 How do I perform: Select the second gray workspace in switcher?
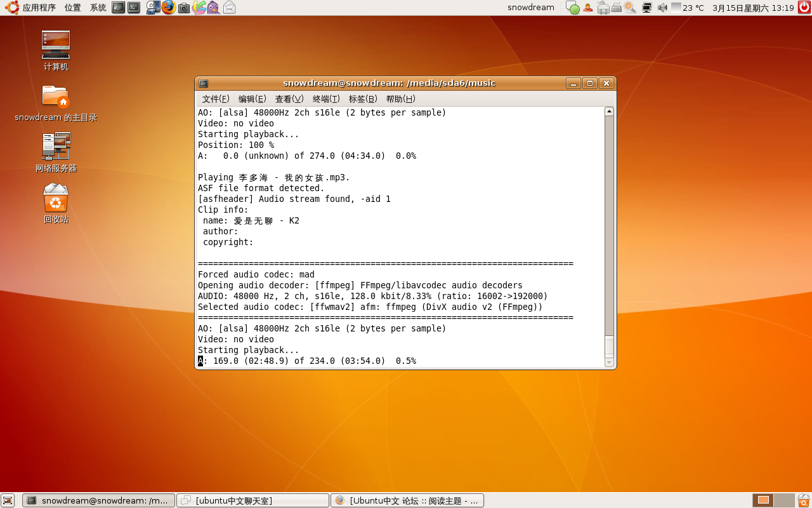point(784,500)
